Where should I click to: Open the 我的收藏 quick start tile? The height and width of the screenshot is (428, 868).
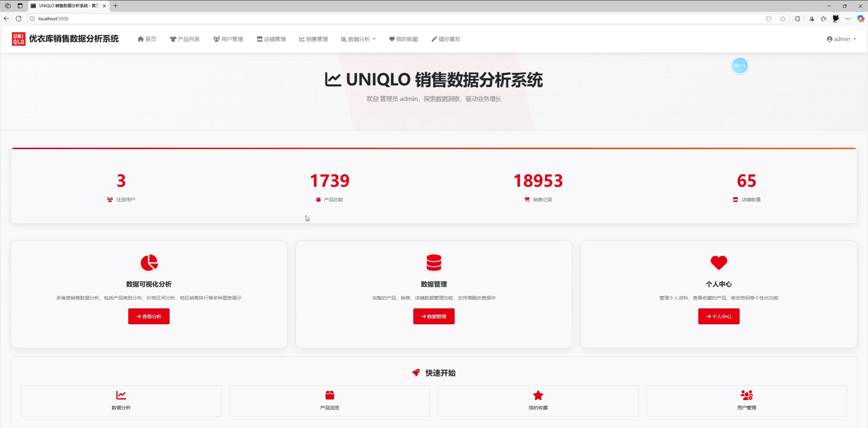(538, 401)
